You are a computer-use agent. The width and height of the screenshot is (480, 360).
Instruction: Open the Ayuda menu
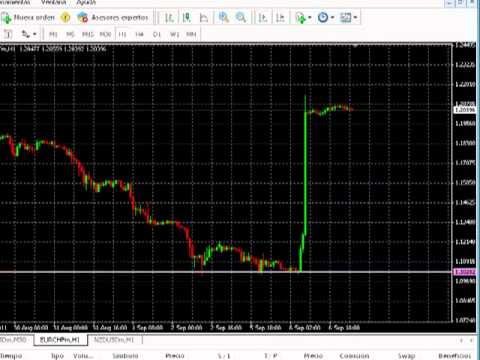[x=86, y=2]
